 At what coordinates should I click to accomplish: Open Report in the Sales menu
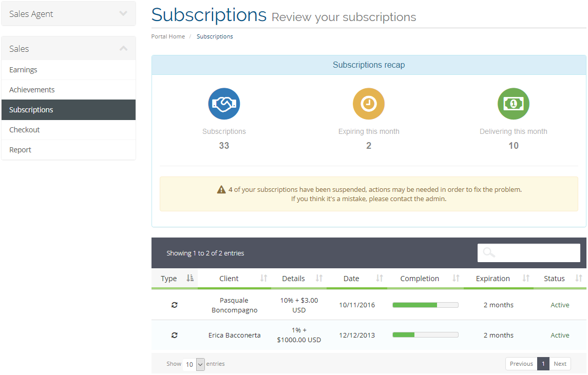click(69, 150)
